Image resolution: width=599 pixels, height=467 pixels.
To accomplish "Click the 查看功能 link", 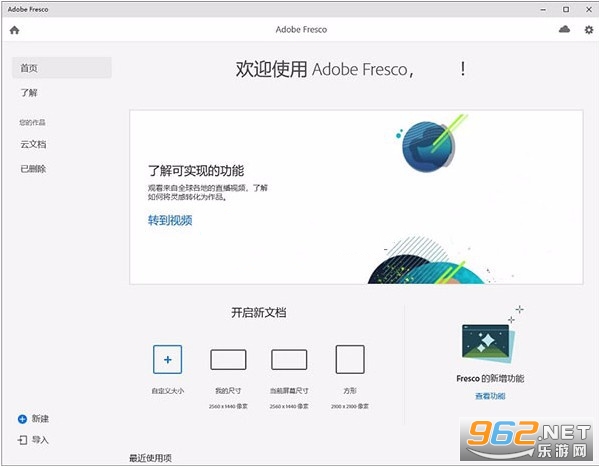I will 490,396.
